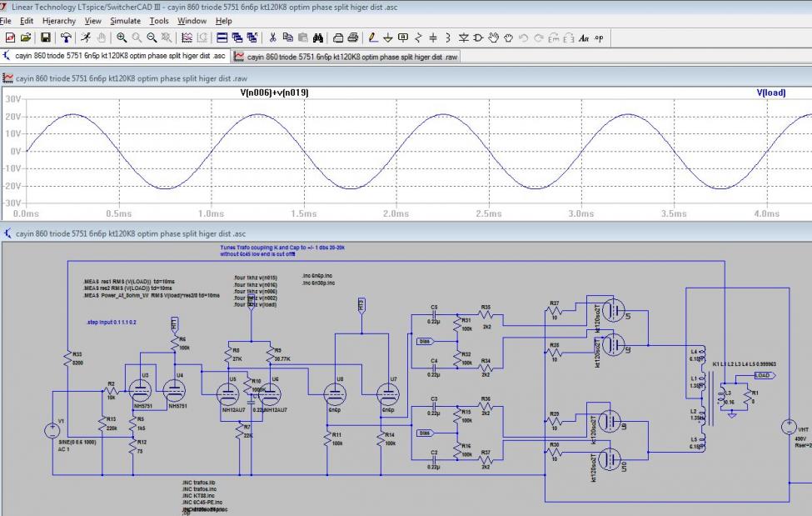Open the Window menu
The width and height of the screenshot is (812, 516).
[192, 21]
